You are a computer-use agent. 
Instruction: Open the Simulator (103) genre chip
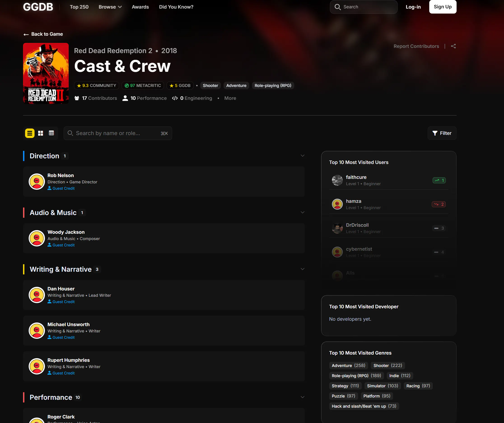tap(383, 386)
